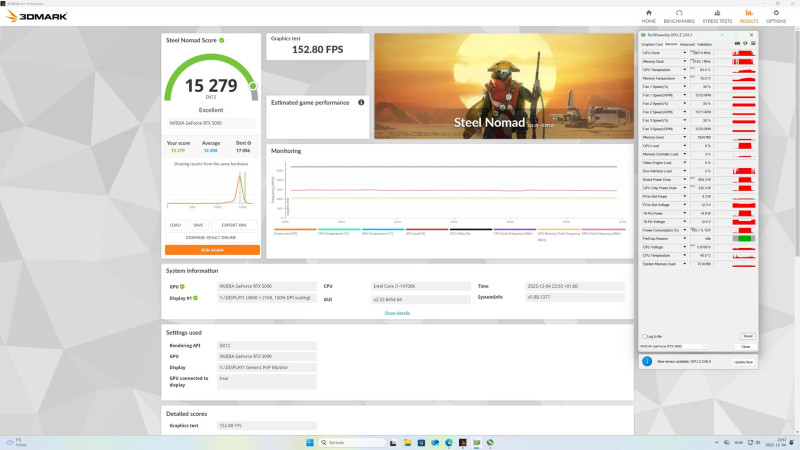Click COMPARE RESULT ONLINE

211,237
